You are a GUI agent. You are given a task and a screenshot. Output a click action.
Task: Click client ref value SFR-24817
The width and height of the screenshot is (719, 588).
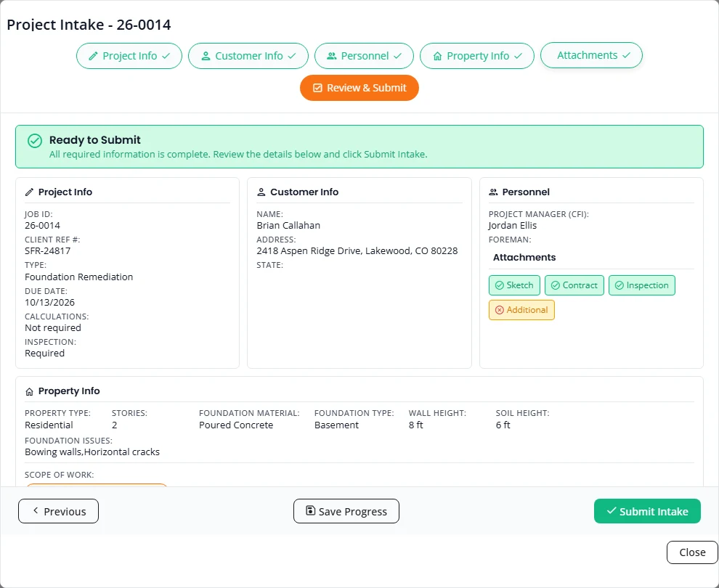48,251
